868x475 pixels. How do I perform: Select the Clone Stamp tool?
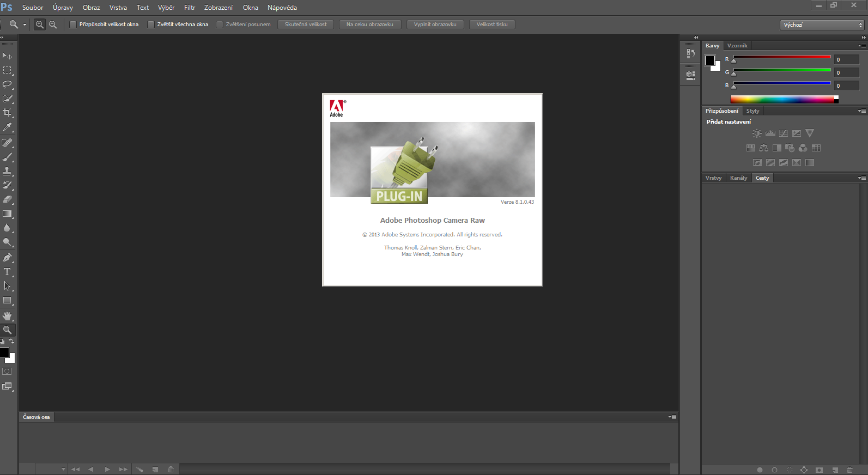tap(7, 171)
